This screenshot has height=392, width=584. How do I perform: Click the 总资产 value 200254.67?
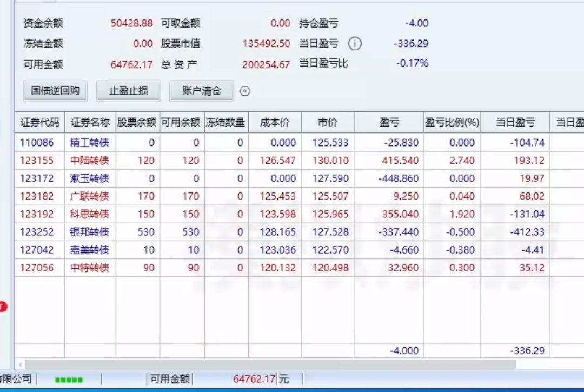[x=266, y=65]
